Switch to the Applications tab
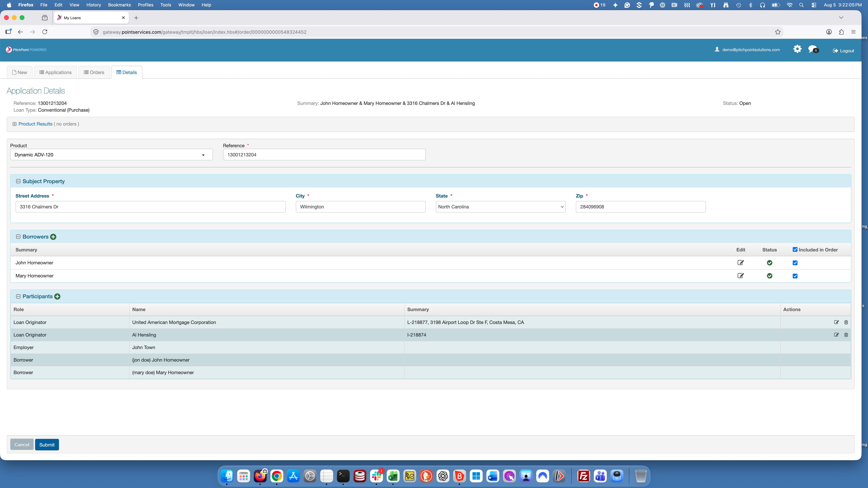Image resolution: width=868 pixels, height=488 pixels. tap(55, 72)
